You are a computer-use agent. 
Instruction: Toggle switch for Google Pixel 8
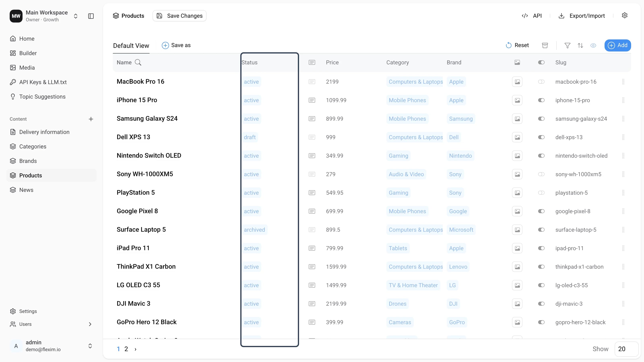click(541, 211)
